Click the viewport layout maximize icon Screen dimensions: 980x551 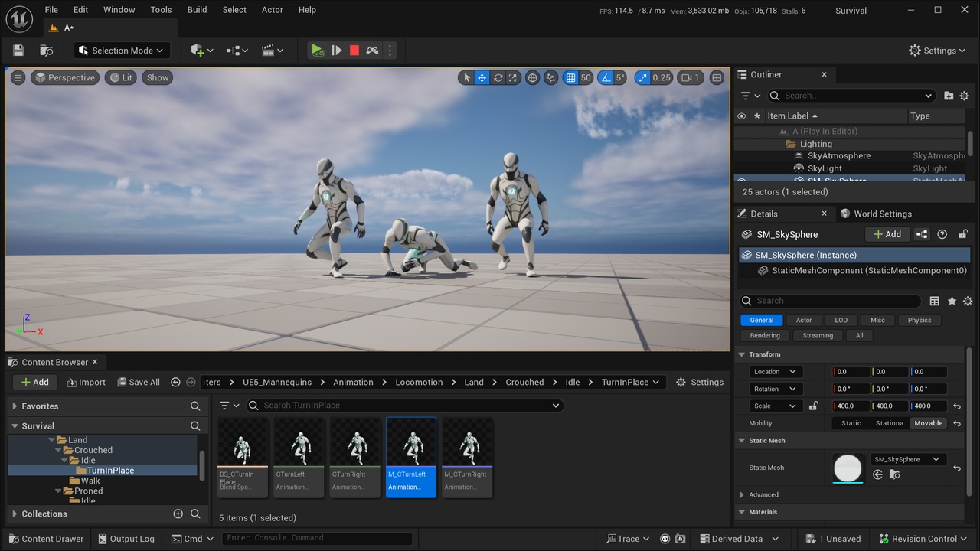coord(717,77)
